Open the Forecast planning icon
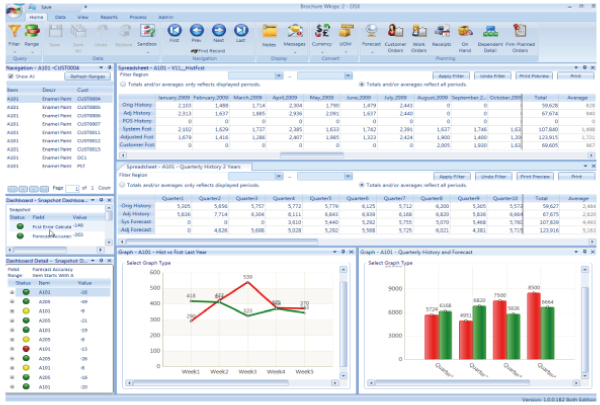Viewport: 600px width, 405px height. coord(372,31)
